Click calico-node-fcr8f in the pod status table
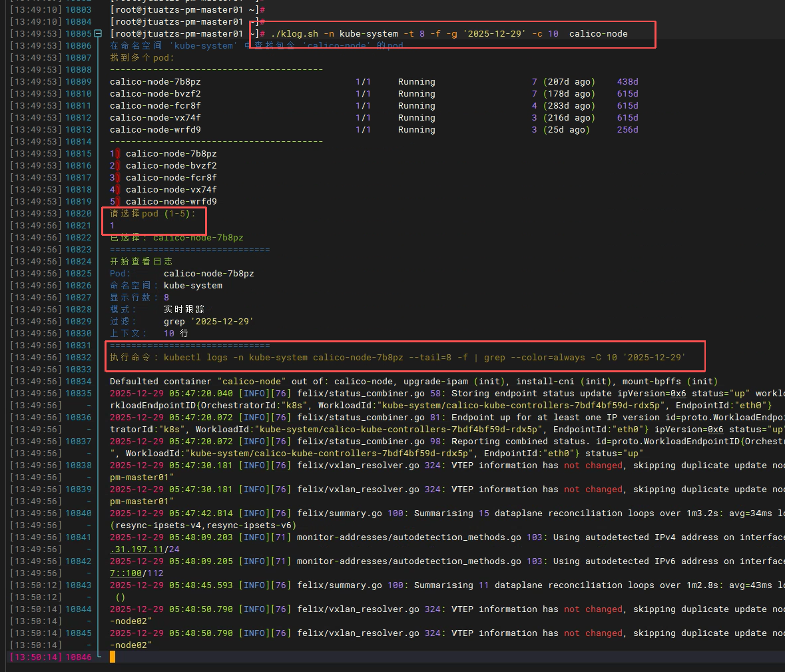 point(155,106)
